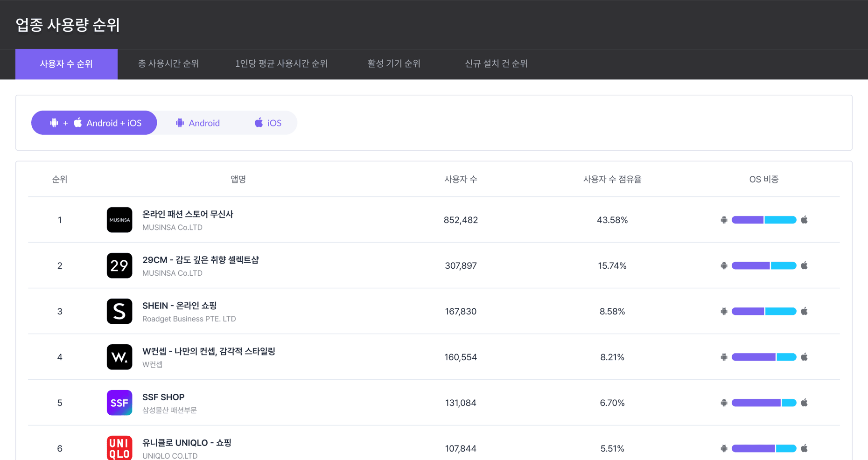Filter rankings by iOS only

(x=268, y=123)
